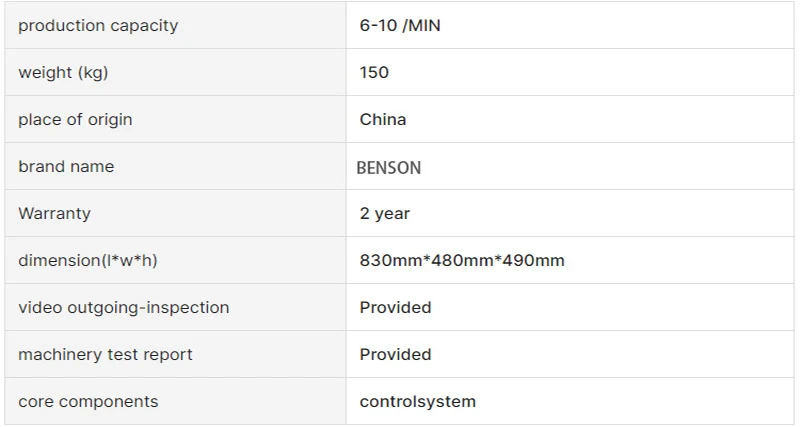Click the word MIN in capacity row
This screenshot has height=427, width=800.
point(424,25)
